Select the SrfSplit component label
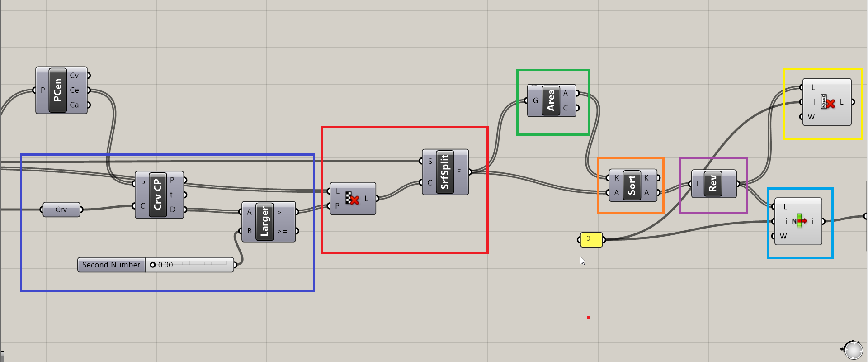This screenshot has width=868, height=362. tap(445, 172)
